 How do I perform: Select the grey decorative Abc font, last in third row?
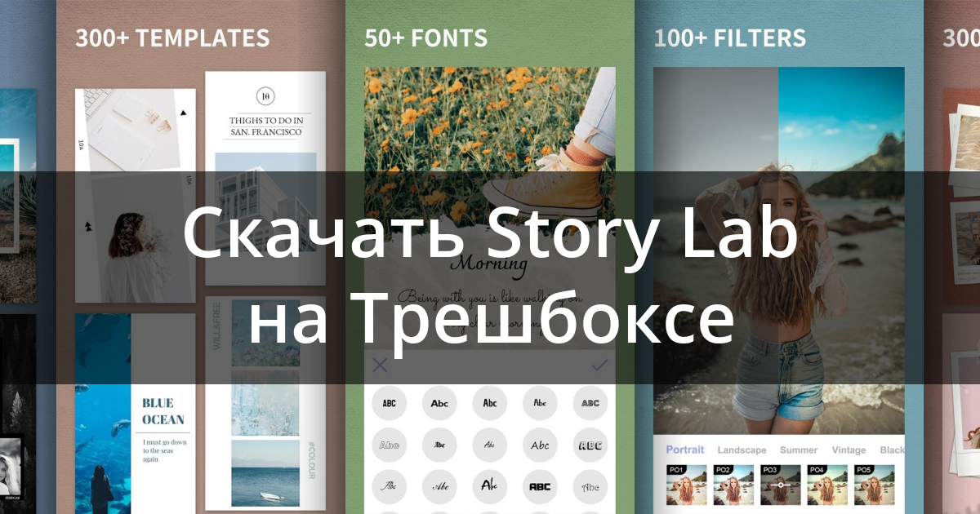click(590, 487)
